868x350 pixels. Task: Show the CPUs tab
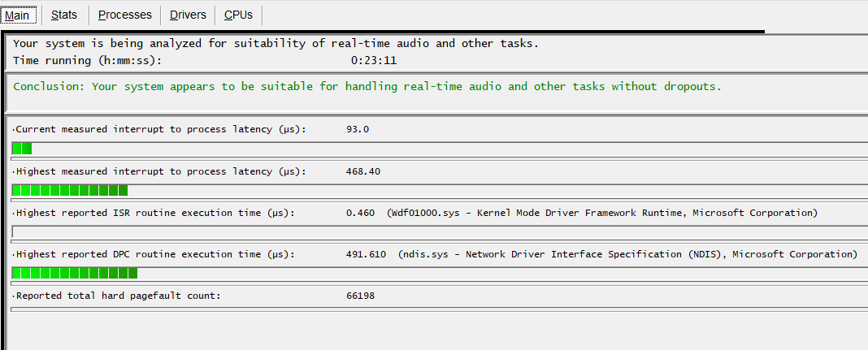238,15
